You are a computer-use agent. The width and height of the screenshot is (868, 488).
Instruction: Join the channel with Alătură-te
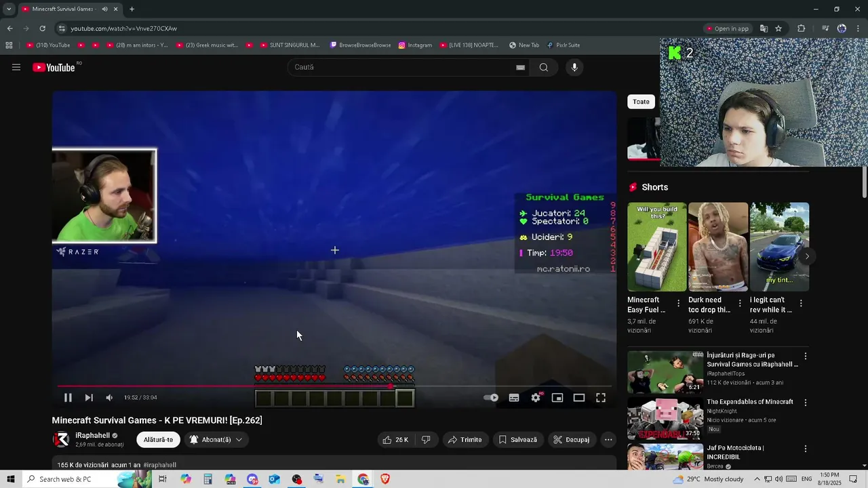click(x=158, y=440)
